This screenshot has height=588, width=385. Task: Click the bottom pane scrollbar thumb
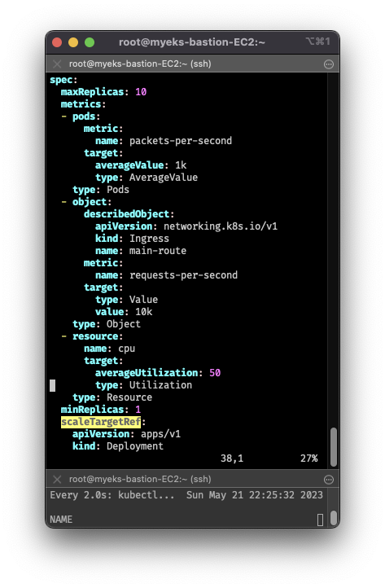point(333,518)
